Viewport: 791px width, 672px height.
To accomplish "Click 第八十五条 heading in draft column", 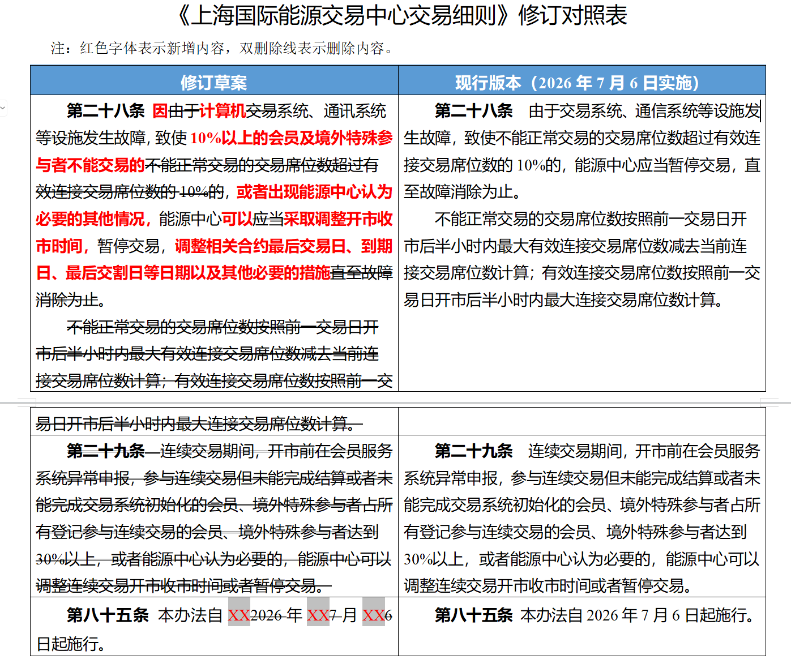I will point(108,615).
